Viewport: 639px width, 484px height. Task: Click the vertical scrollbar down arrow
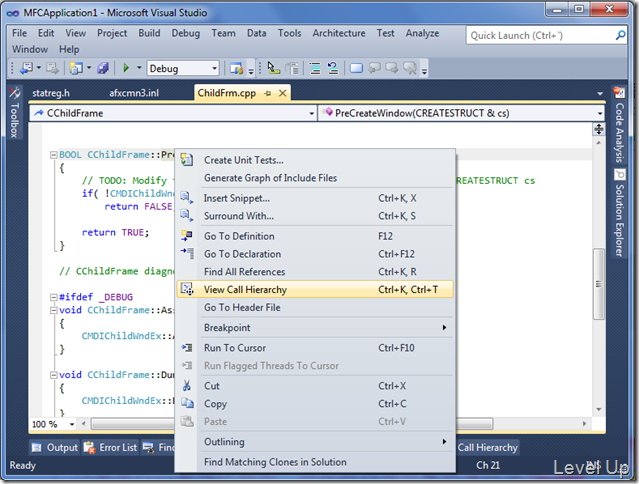click(x=598, y=409)
